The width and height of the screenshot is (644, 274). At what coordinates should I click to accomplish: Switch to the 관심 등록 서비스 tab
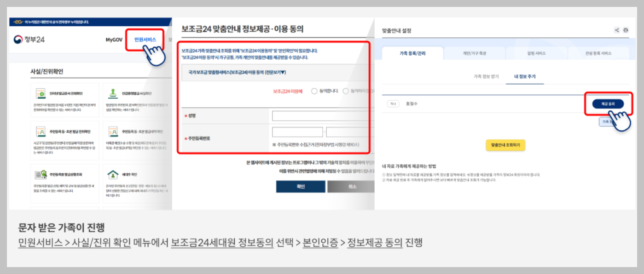tap(598, 53)
